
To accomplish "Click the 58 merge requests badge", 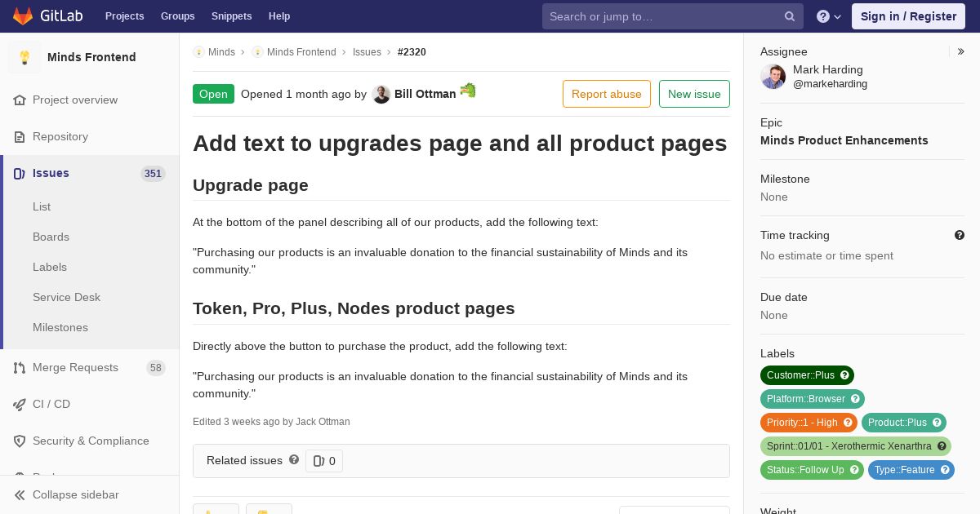I will pos(156,368).
